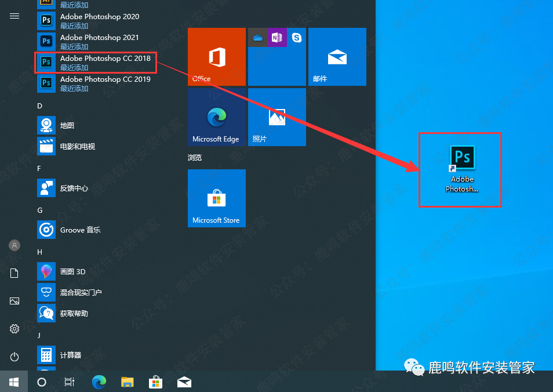Open the Office tile
553x392 pixels.
coord(217,57)
